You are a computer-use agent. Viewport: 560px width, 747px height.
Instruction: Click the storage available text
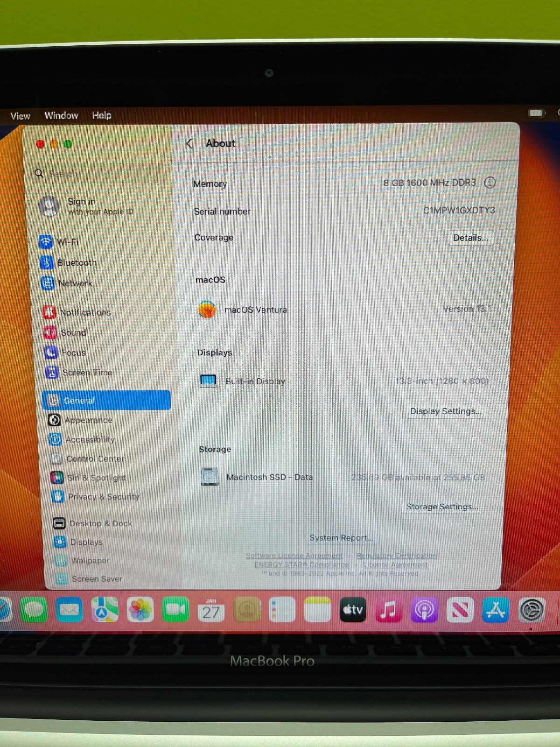pyautogui.click(x=418, y=477)
